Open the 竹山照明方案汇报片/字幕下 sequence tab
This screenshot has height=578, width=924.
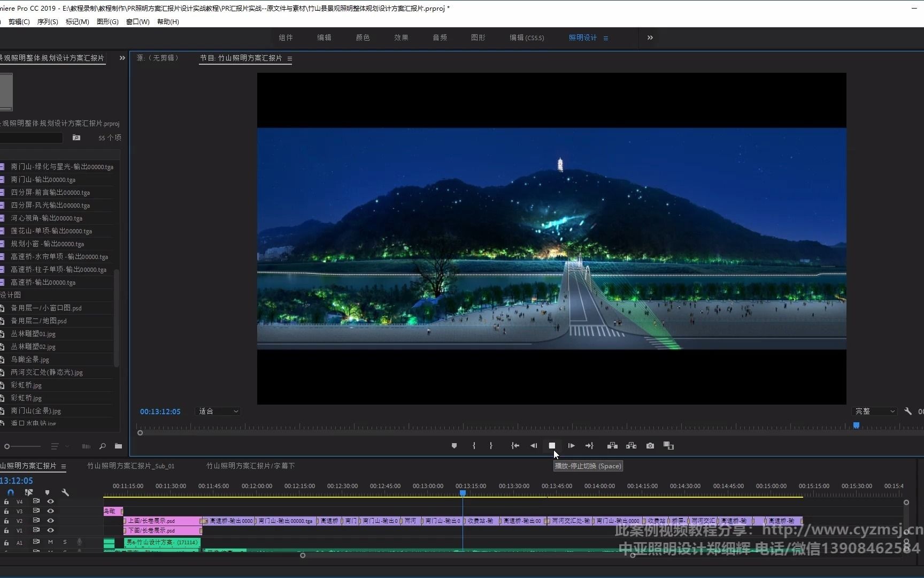click(250, 466)
